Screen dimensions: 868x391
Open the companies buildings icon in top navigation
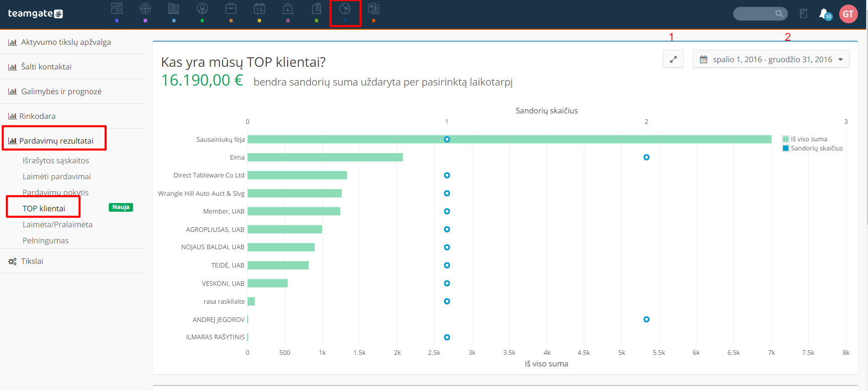[x=174, y=9]
